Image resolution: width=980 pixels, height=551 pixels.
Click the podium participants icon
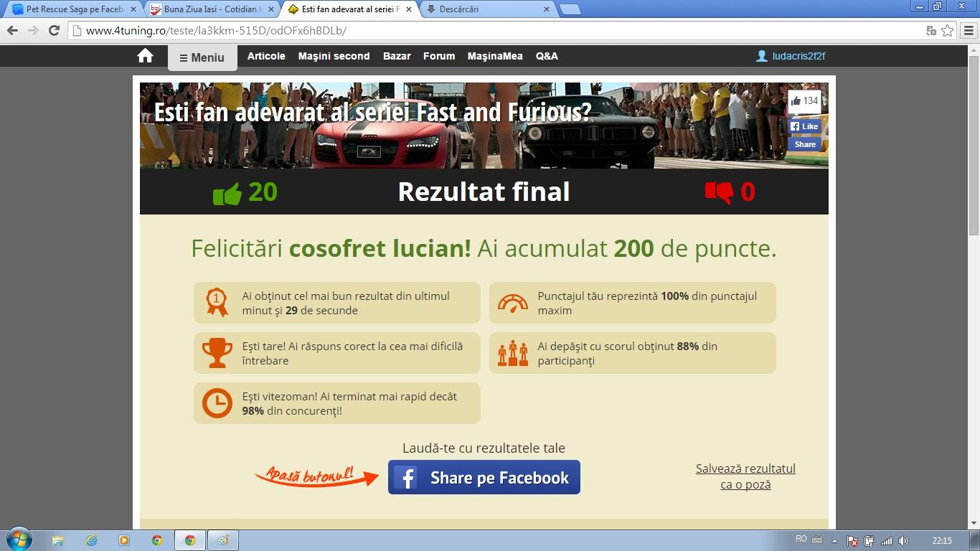click(x=512, y=353)
